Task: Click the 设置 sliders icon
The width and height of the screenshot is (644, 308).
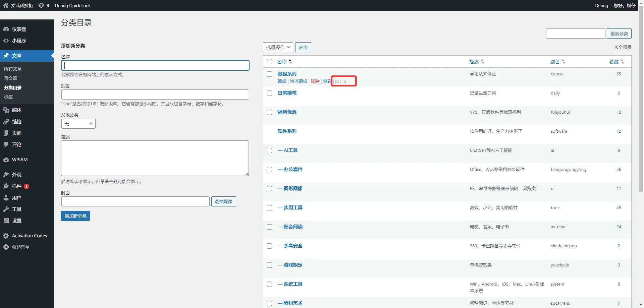Action: (6, 221)
